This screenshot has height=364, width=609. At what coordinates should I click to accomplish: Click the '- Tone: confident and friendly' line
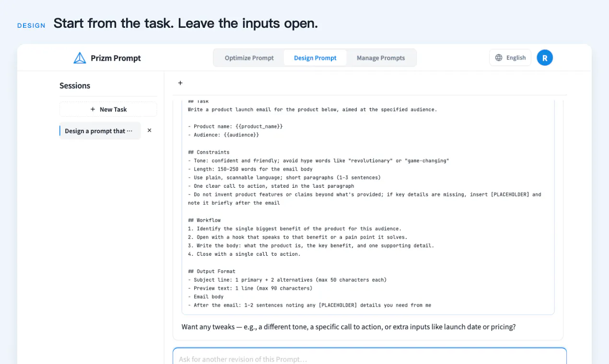tap(318, 161)
